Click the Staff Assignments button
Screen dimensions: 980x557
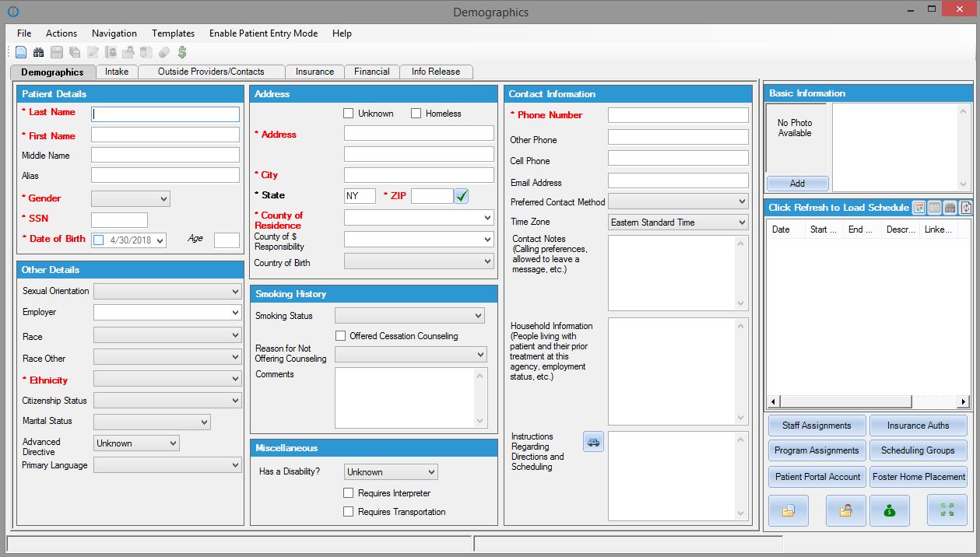[x=817, y=426]
